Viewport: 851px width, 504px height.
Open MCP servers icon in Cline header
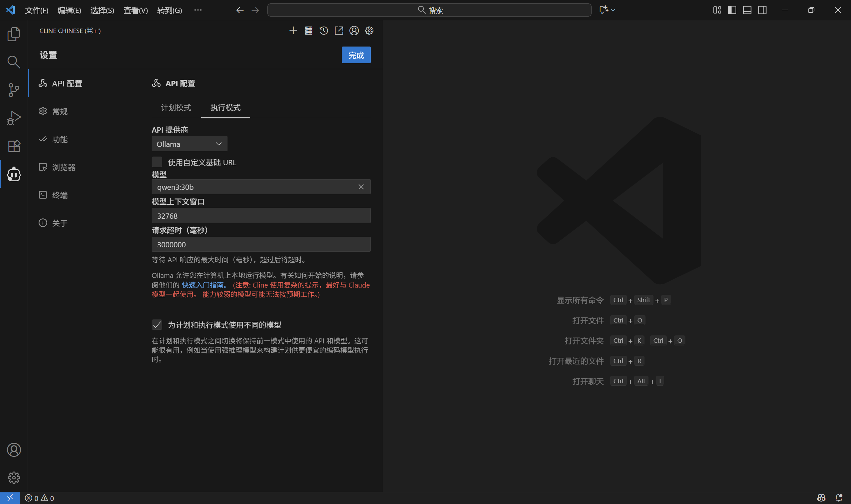tap(309, 31)
